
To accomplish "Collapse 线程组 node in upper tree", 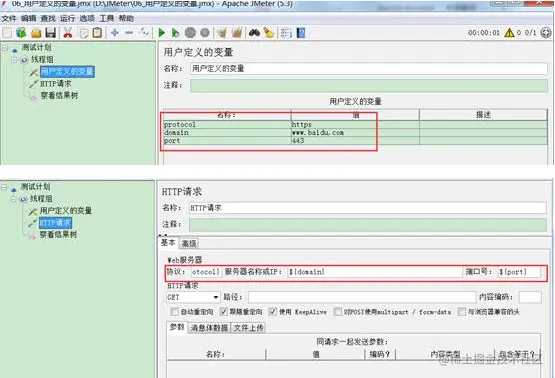I will (14, 59).
